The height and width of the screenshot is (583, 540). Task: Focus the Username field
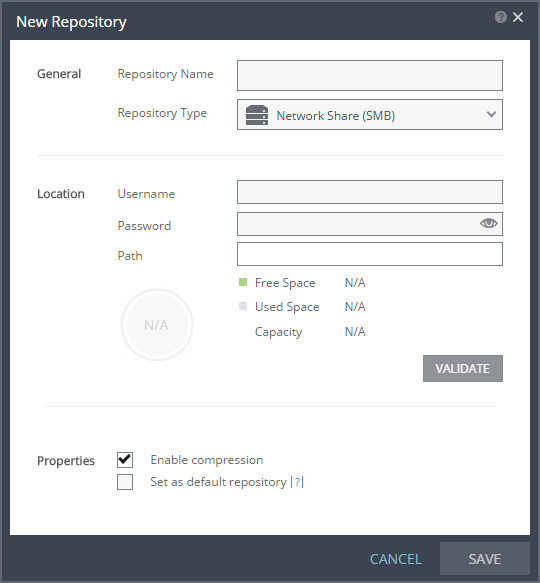click(370, 192)
